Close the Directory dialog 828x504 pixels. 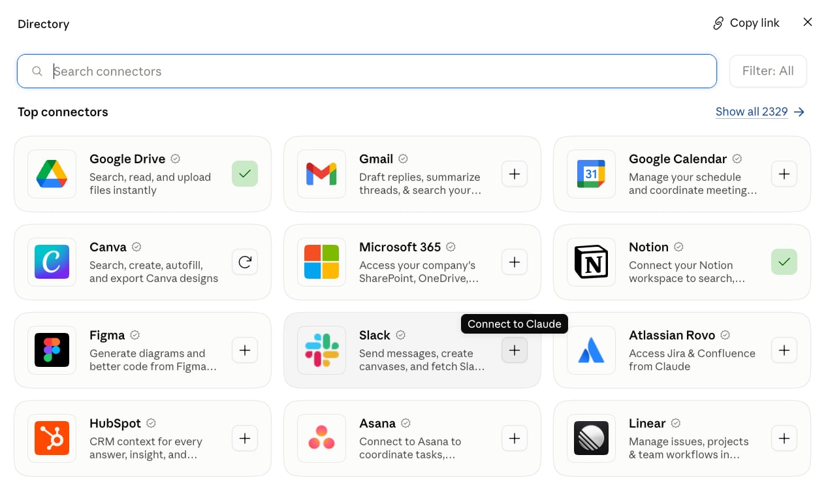click(808, 22)
